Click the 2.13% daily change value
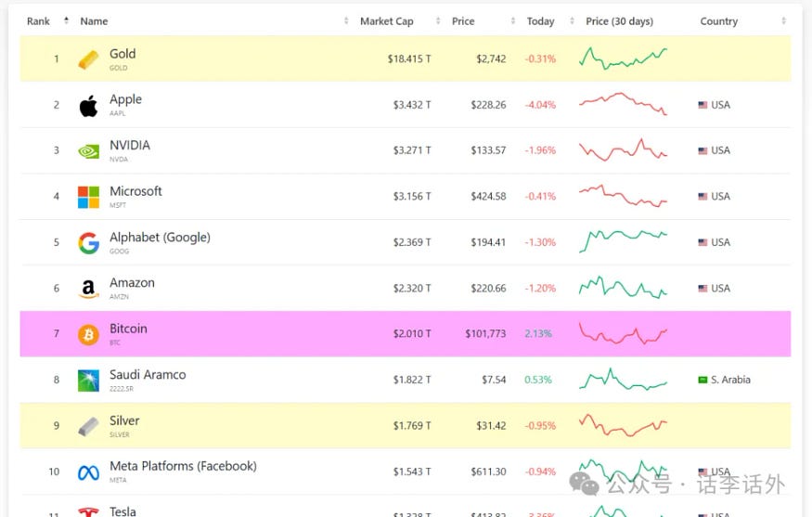The image size is (812, 517). pos(538,333)
